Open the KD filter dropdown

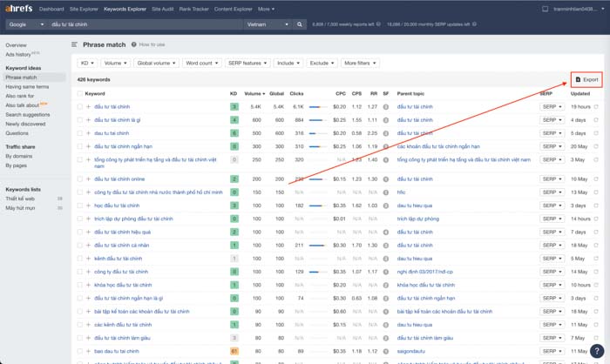point(87,63)
